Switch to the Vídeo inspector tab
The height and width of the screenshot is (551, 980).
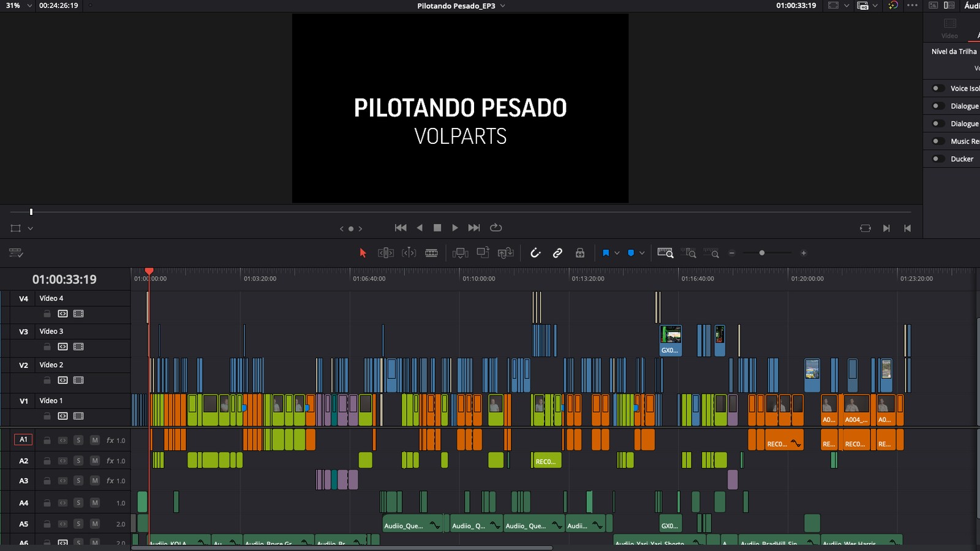(x=950, y=28)
